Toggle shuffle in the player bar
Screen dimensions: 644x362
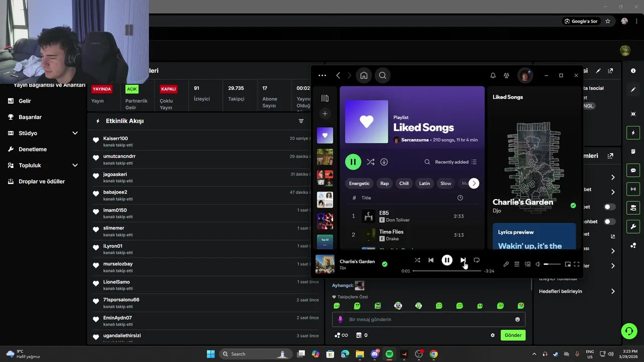point(417,260)
